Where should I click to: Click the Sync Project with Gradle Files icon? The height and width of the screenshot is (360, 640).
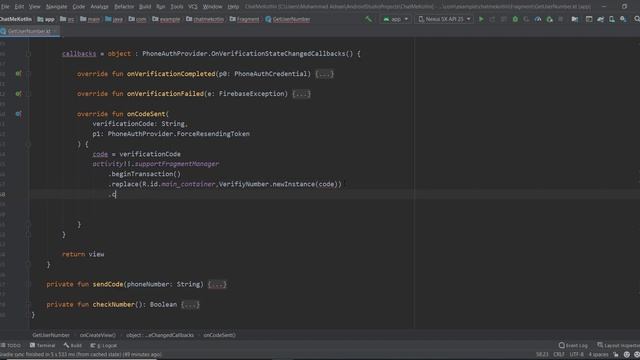pyautogui.click(x=600, y=19)
